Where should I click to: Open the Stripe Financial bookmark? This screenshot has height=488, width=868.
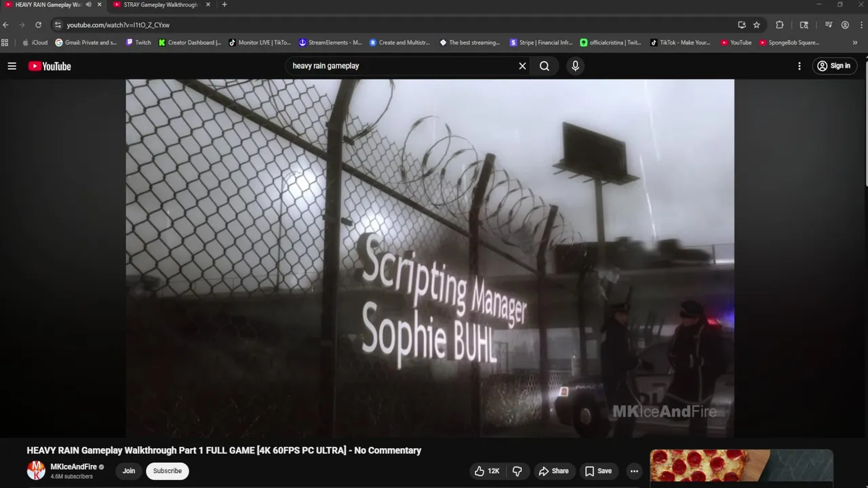(541, 43)
